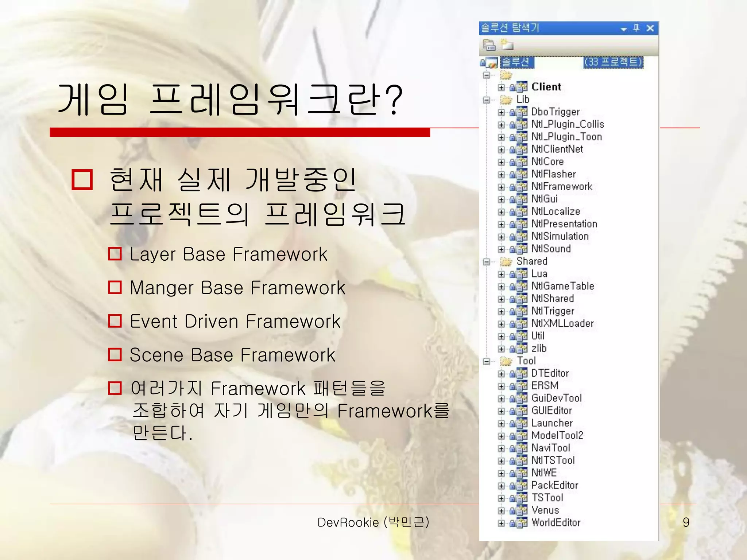Click the Manger Base Framework bullet text
The width and height of the screenshot is (747, 560).
(x=237, y=288)
